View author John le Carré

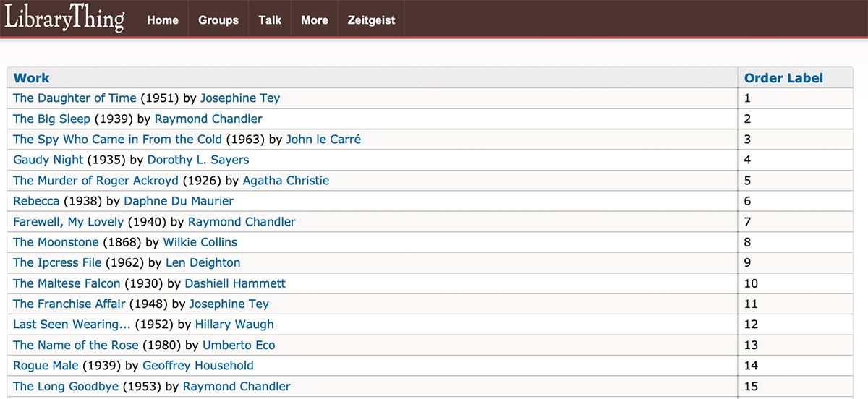click(323, 140)
